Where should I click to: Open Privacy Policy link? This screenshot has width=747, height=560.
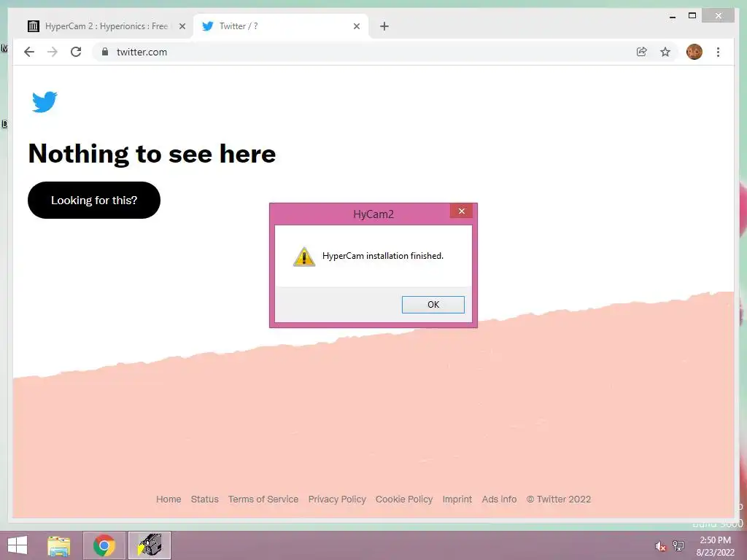337,499
